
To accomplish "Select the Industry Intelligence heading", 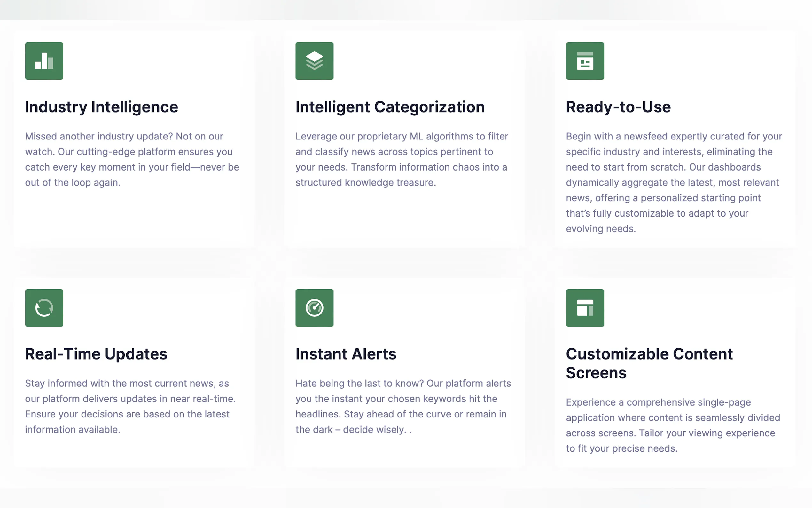I will click(x=101, y=107).
